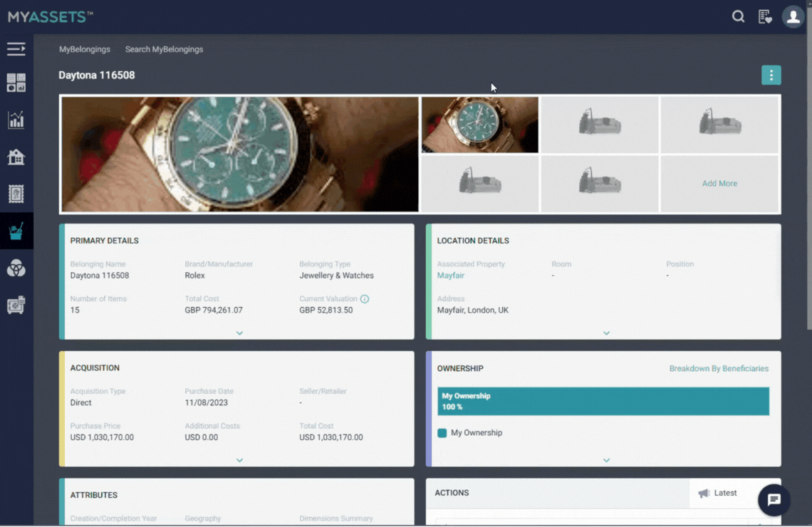The image size is (812, 527).
Task: Open the house properties icon in sidebar
Action: (16, 157)
